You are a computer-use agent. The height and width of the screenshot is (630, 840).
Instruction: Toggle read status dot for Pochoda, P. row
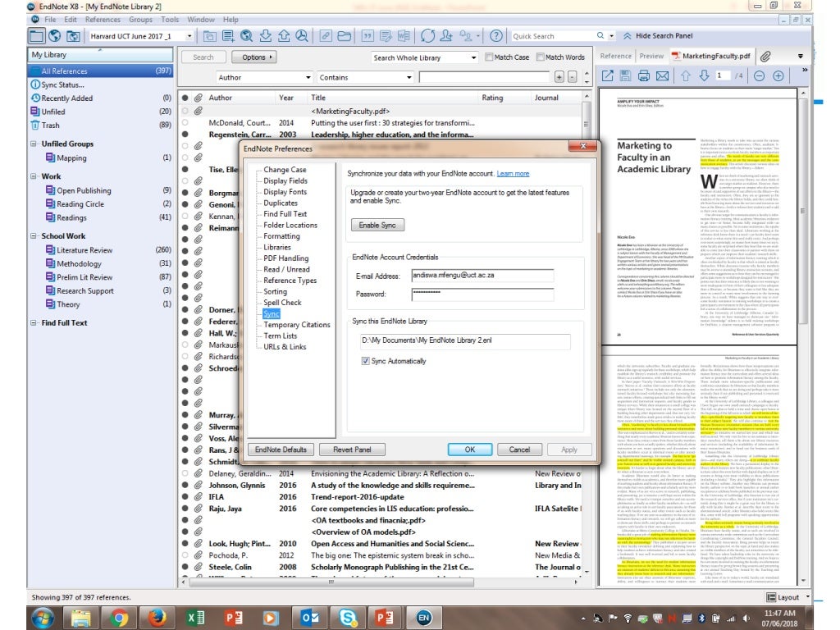[185, 555]
